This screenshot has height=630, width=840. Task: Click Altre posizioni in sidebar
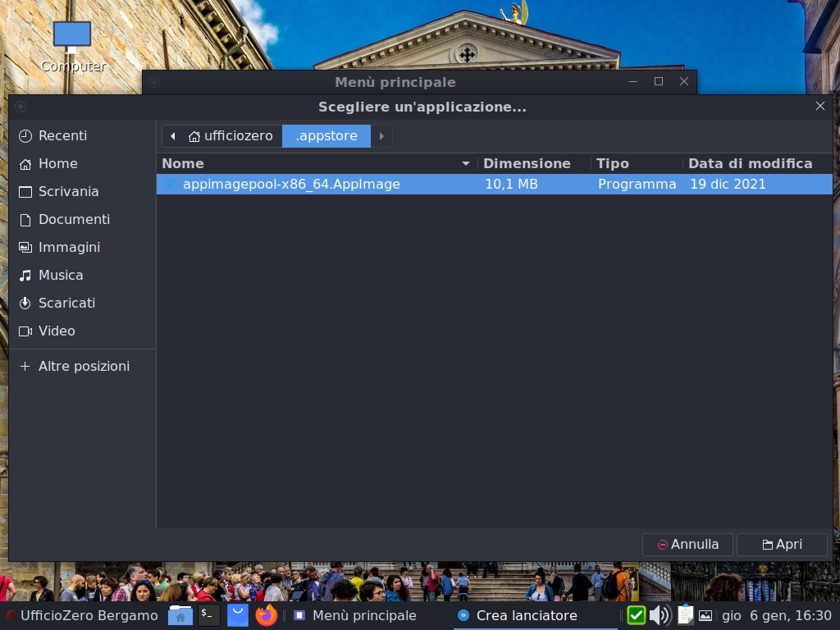click(84, 367)
